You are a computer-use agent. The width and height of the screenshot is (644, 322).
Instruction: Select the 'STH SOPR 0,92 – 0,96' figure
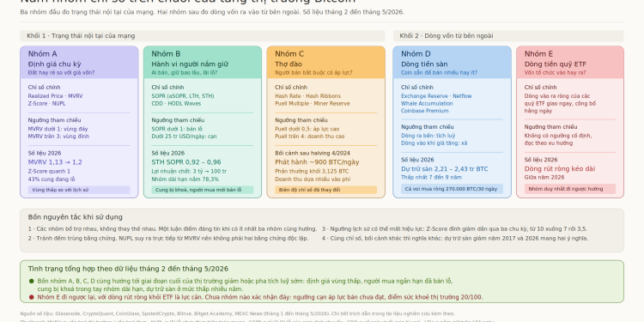186,162
